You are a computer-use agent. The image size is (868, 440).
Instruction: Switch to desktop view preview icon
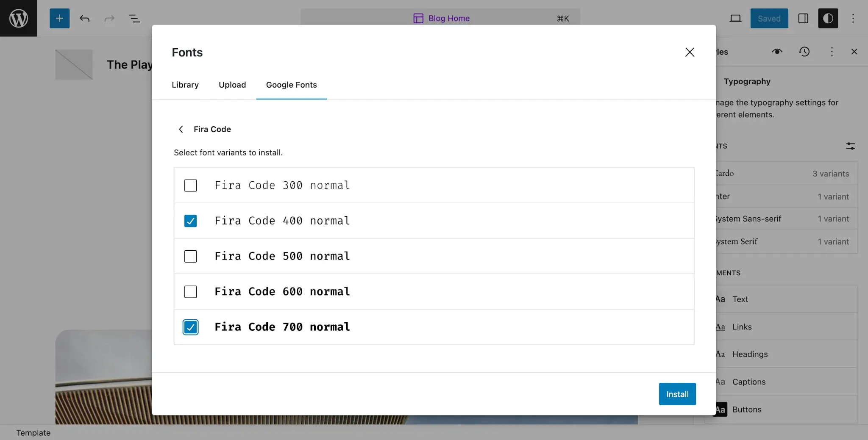(x=735, y=18)
